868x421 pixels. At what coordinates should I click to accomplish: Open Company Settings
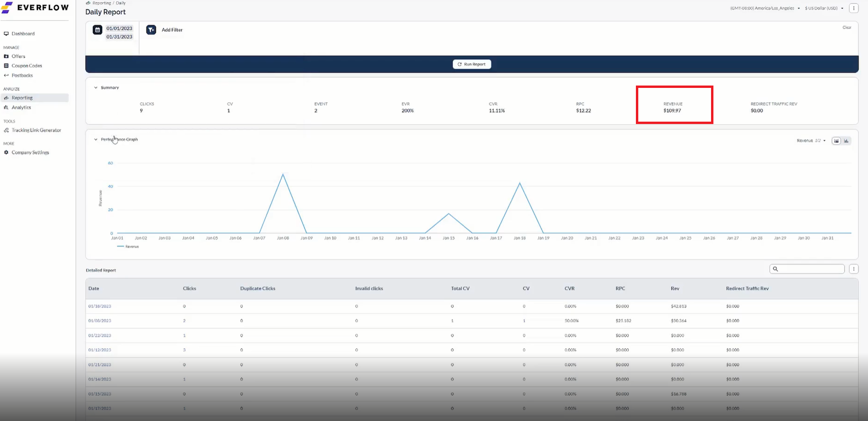tap(30, 153)
